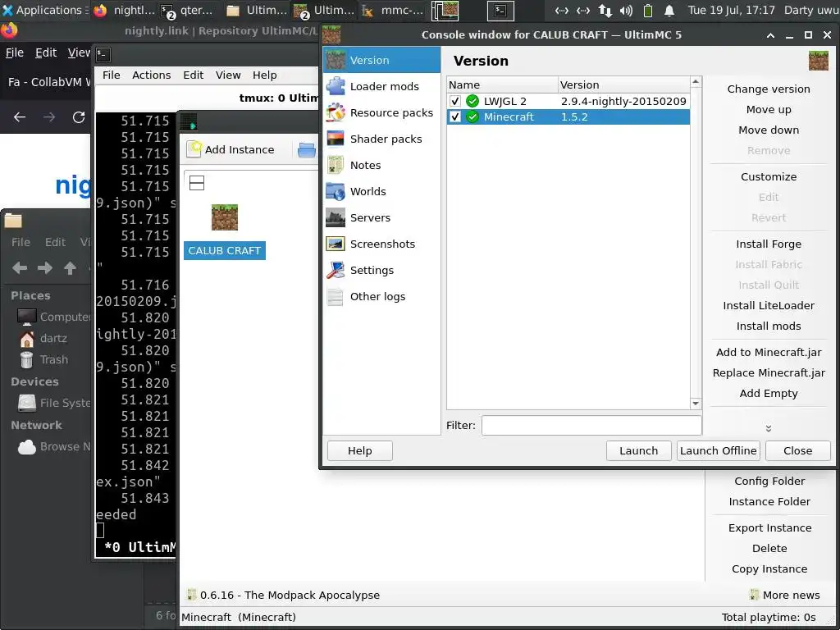Click the Launch button
Screen dimensions: 840x630
(638, 450)
